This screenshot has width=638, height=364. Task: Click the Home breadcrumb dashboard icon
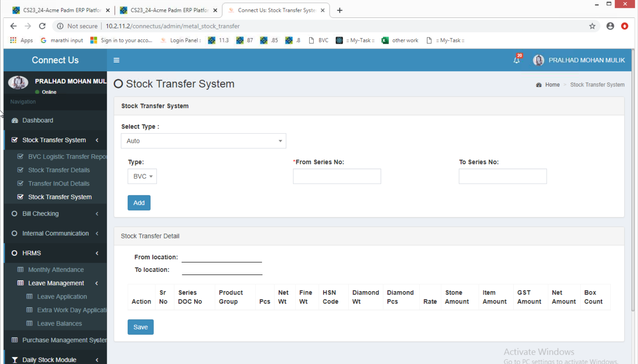click(x=539, y=85)
